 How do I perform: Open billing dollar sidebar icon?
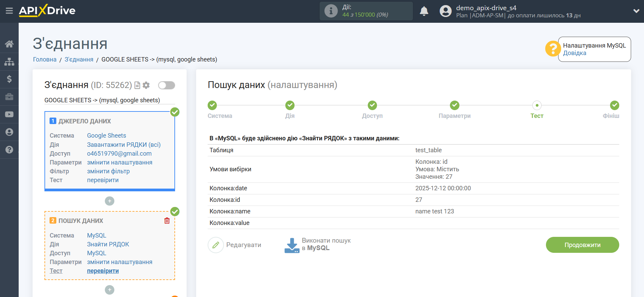9,79
